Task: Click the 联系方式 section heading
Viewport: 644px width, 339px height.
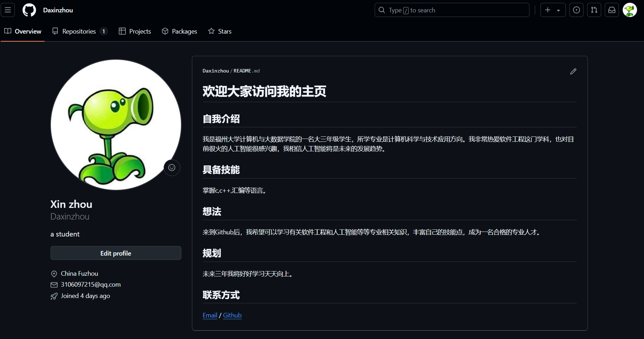Action: click(x=221, y=295)
